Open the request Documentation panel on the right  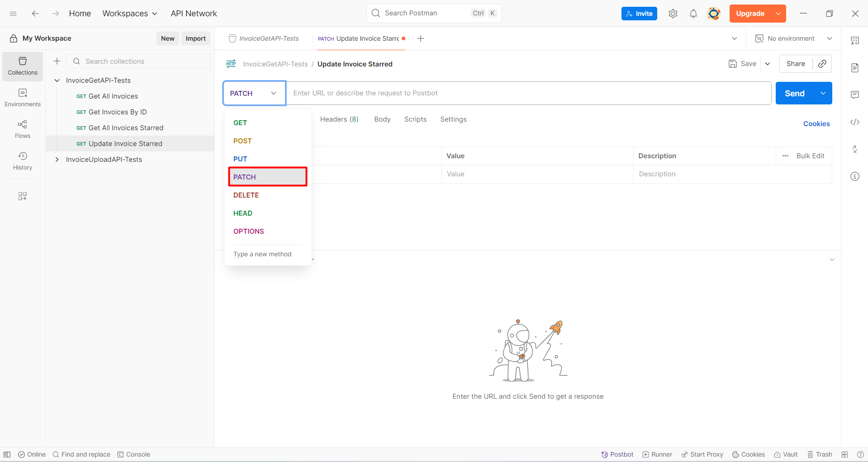coord(855,67)
